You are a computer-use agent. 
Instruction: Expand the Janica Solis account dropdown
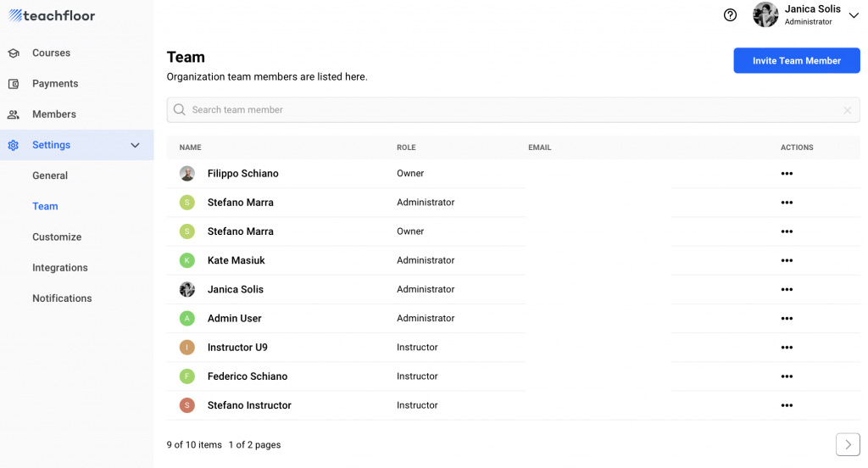853,15
